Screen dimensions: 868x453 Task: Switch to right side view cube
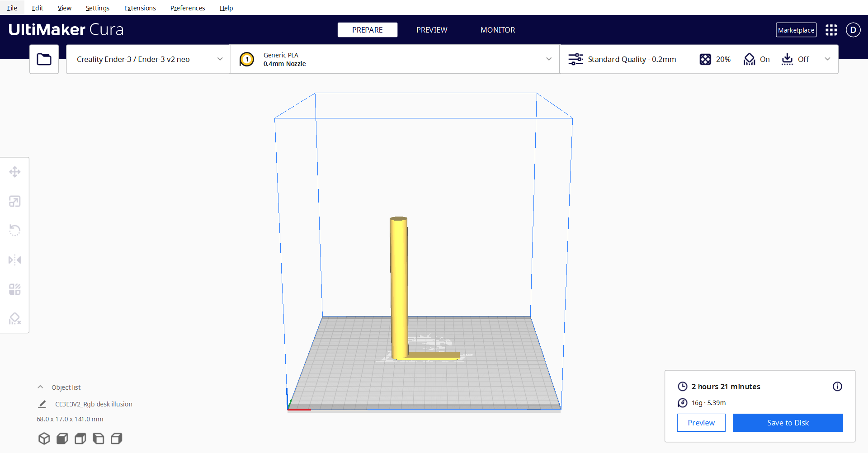pos(117,439)
